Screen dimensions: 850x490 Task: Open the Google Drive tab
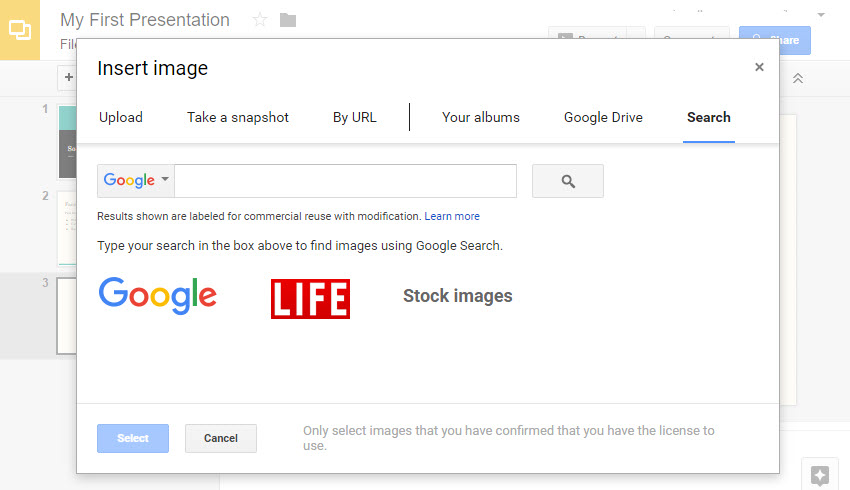603,118
